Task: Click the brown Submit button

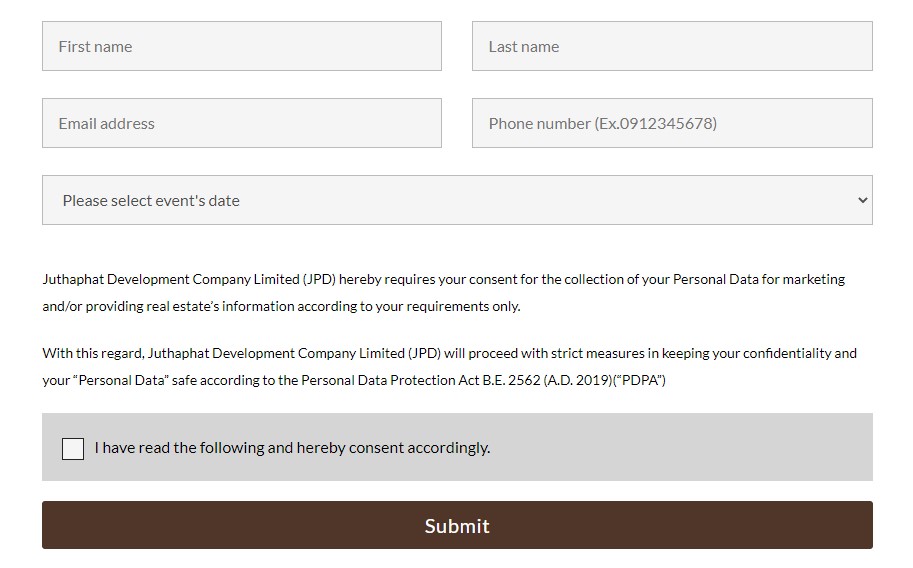Action: pos(457,525)
